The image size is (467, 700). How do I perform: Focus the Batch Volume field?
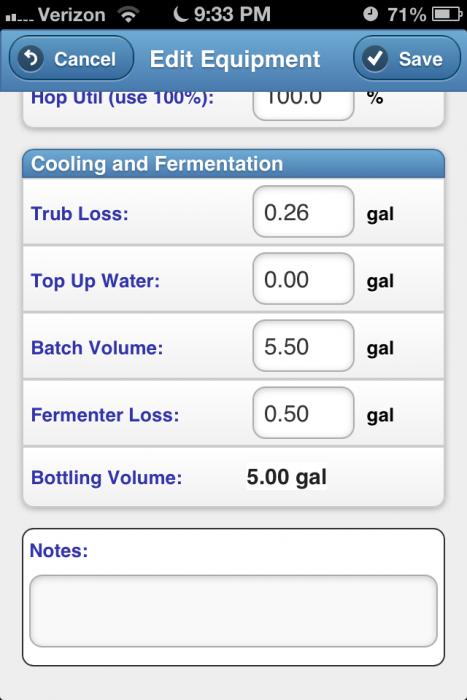304,346
